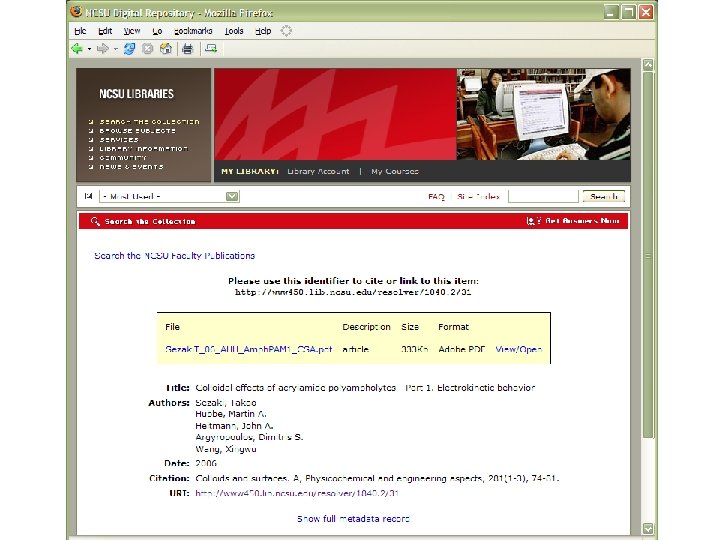720x540 pixels.
Task: Open the Back history dropdown arrow
Action: tap(89, 49)
